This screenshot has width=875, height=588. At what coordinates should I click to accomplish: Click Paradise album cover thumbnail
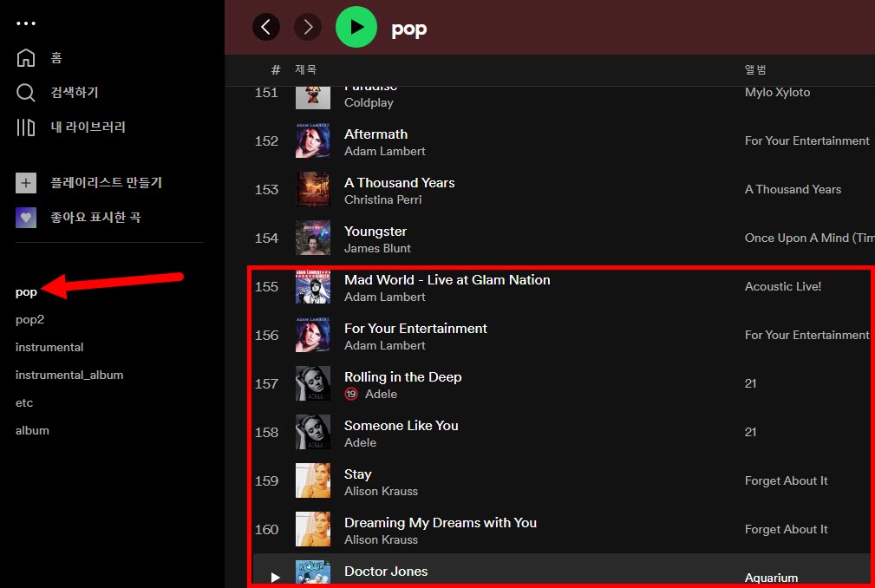[x=312, y=98]
